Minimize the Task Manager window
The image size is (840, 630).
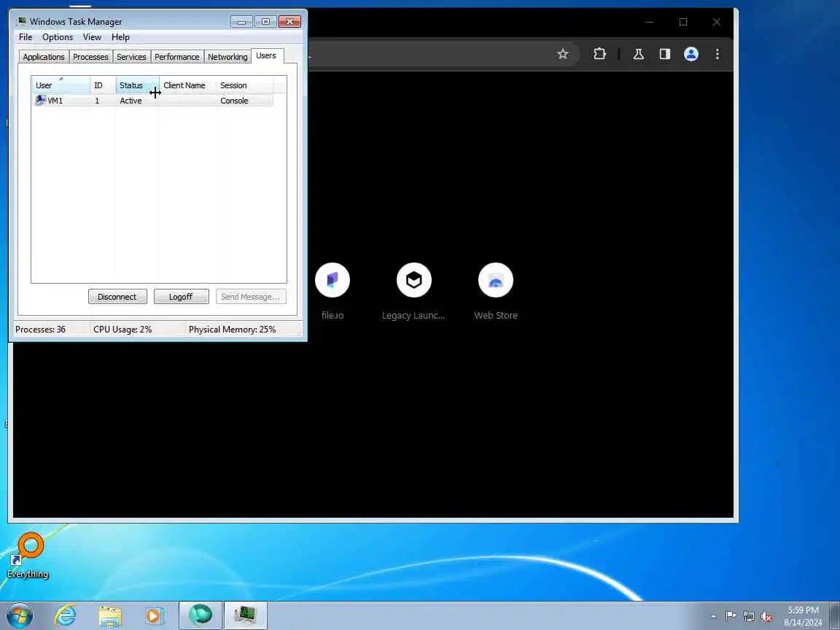(241, 21)
